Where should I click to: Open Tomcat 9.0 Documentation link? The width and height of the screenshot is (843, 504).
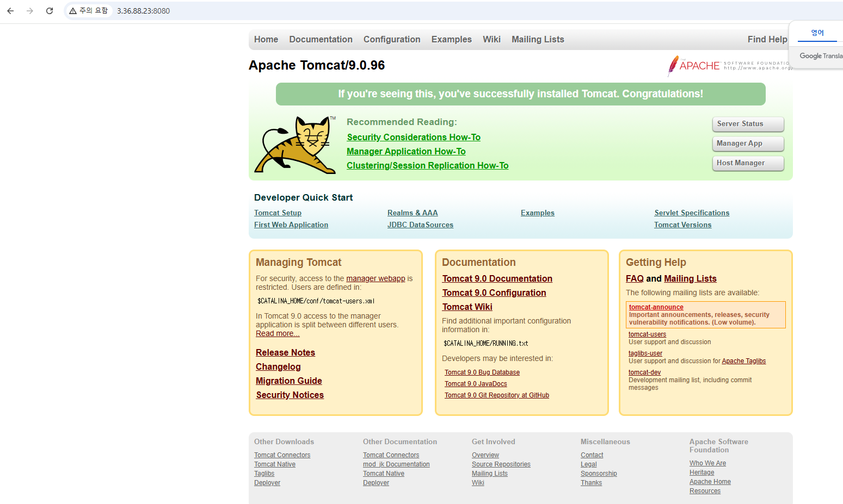tap(497, 278)
